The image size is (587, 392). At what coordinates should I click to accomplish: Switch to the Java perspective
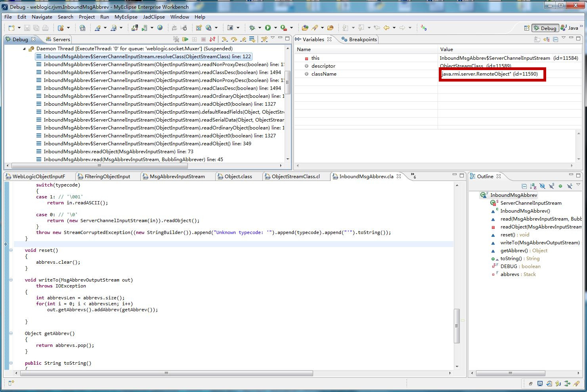coord(570,28)
